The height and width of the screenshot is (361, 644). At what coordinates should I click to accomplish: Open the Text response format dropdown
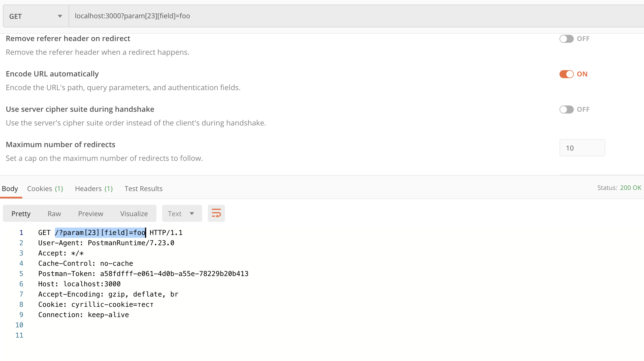tap(182, 213)
